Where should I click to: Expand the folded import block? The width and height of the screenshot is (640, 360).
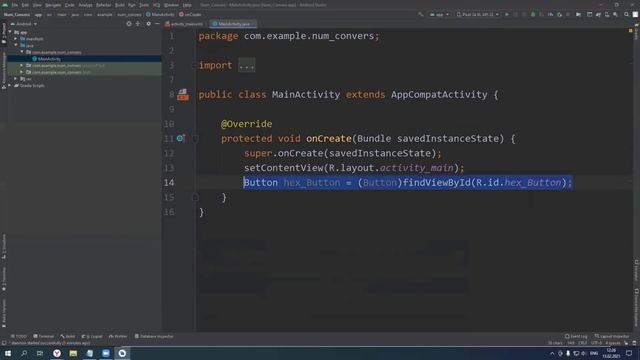pyautogui.click(x=247, y=65)
